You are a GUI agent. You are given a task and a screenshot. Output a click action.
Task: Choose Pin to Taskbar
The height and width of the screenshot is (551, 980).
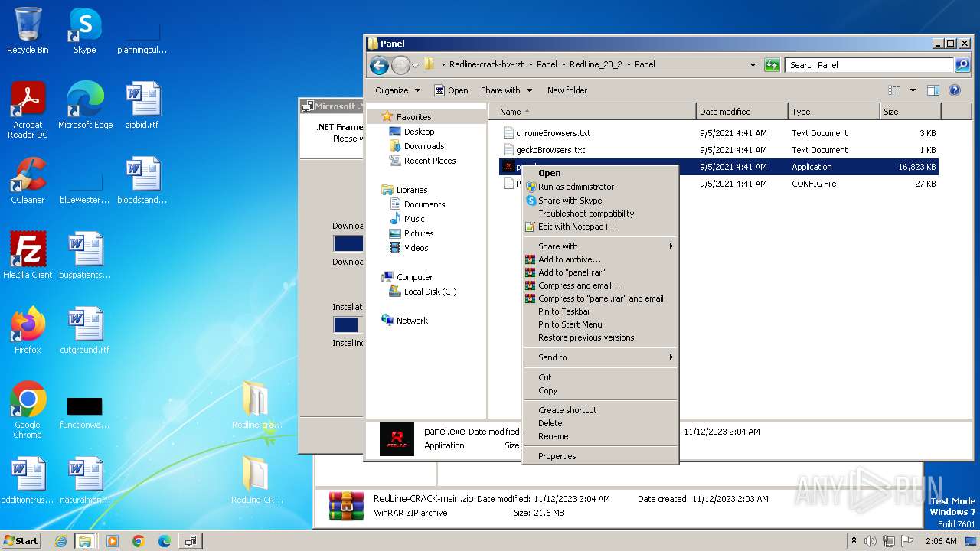point(599,311)
